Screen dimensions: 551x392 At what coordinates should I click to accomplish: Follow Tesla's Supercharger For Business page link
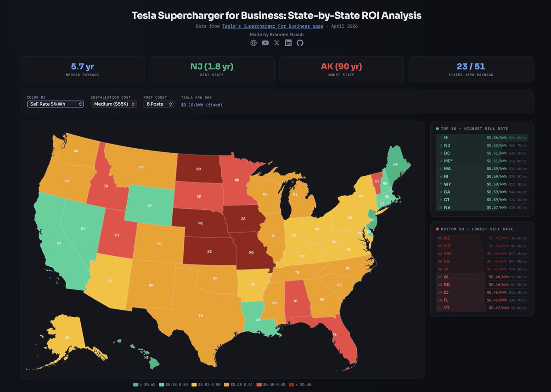coord(273,26)
